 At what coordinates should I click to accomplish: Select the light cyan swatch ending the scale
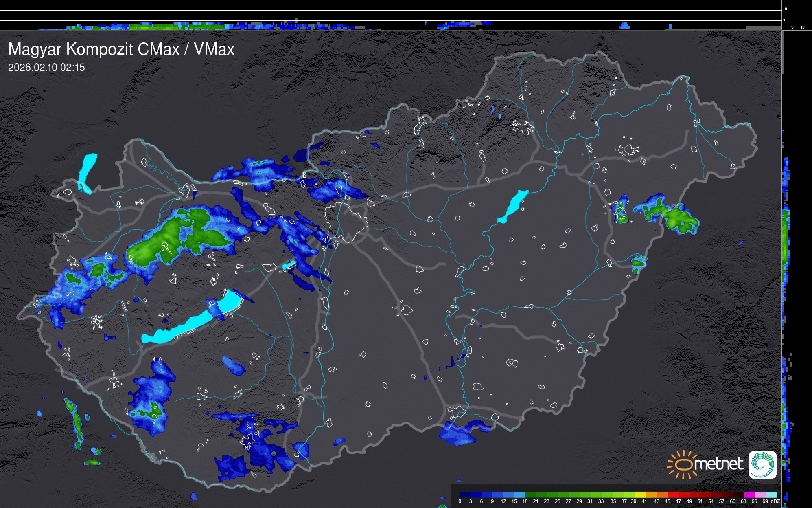(772, 495)
